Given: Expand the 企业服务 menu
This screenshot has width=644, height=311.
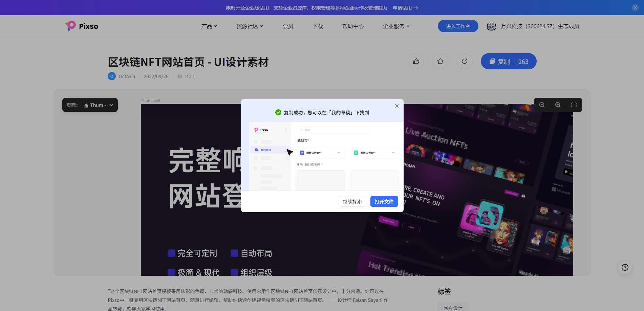Looking at the screenshot, I should point(396,26).
